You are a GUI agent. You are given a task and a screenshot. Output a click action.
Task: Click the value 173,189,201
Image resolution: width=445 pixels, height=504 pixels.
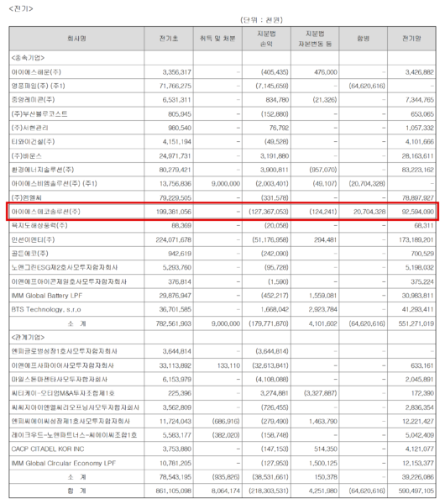(416, 239)
